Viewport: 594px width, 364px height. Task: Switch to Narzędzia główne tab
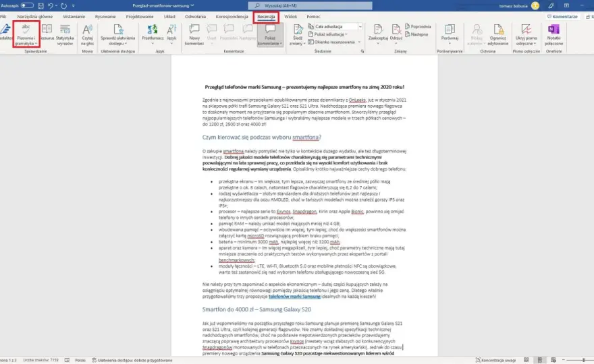(x=35, y=17)
